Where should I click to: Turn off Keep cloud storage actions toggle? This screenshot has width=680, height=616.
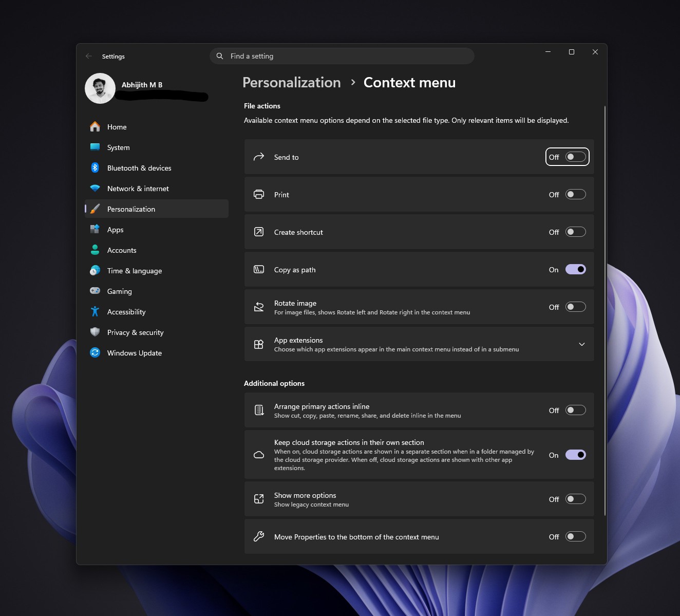point(576,455)
